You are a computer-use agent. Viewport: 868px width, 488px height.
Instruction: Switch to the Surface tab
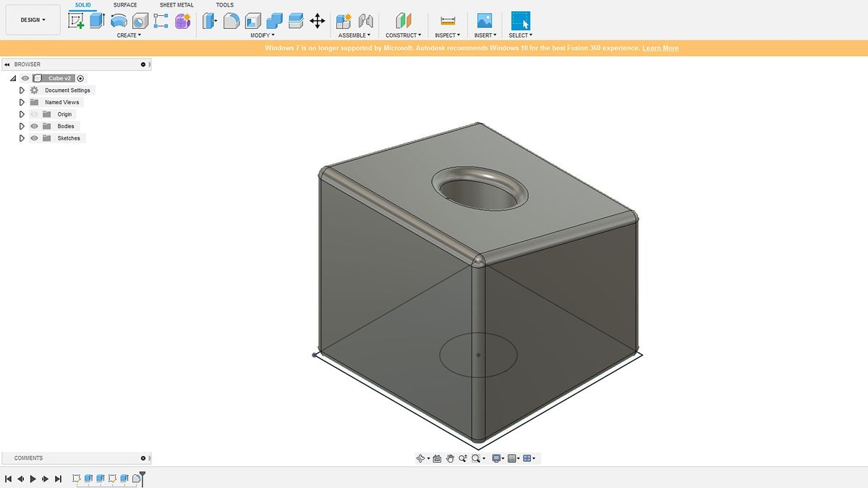[x=124, y=4]
